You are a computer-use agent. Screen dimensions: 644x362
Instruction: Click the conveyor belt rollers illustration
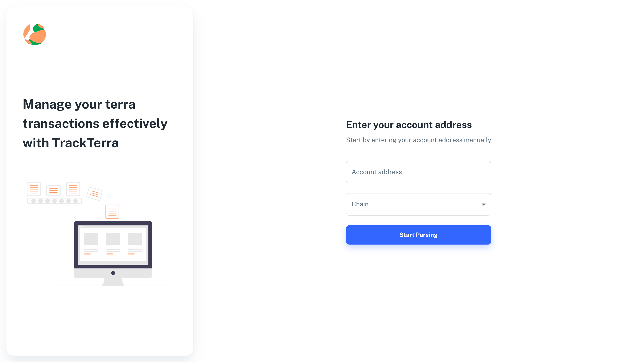click(x=55, y=201)
